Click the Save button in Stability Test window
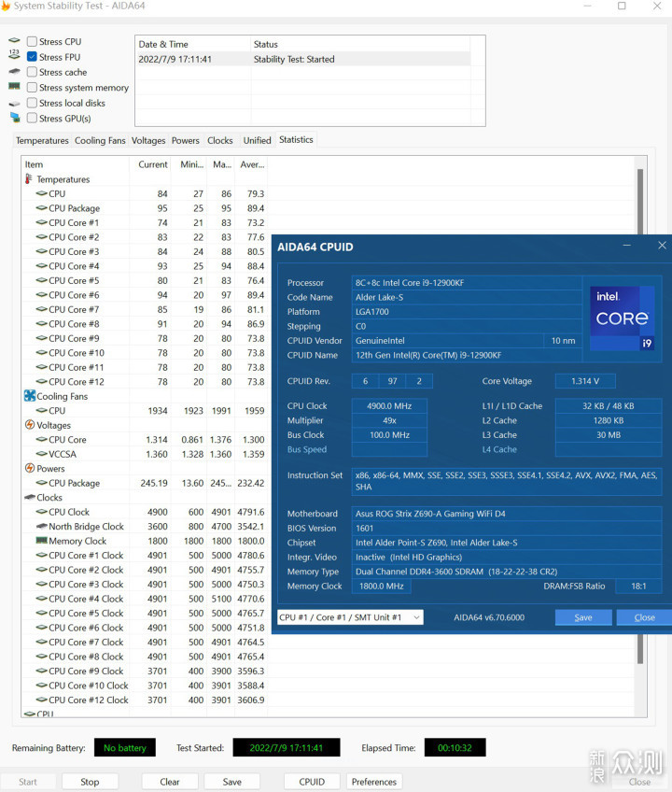Screen dimensions: 672x792 [231, 782]
